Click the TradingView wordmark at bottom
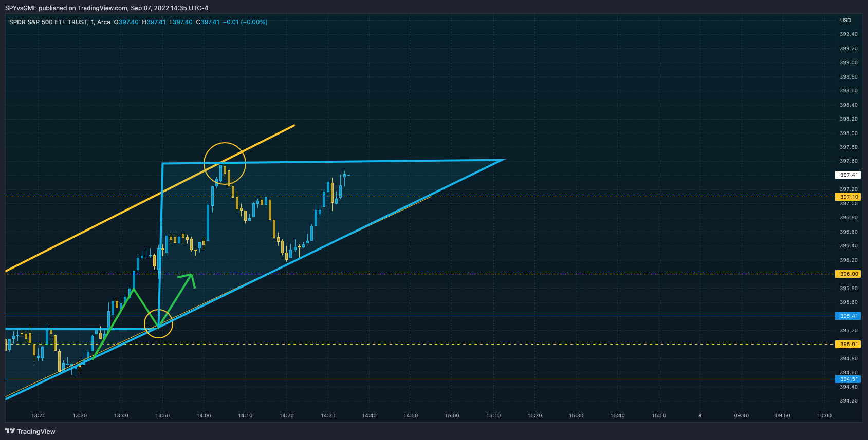This screenshot has height=440, width=868. click(x=36, y=431)
